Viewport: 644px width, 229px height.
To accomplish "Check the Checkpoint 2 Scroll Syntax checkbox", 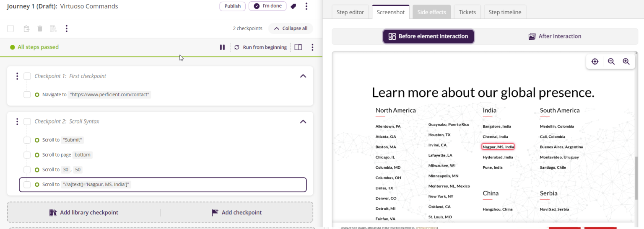I will point(27,121).
